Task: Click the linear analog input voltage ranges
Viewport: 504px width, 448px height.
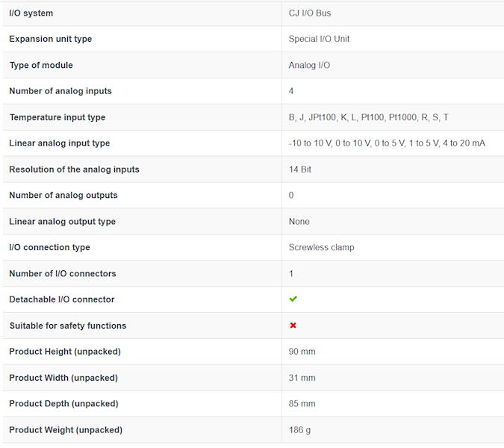Action: (x=387, y=143)
